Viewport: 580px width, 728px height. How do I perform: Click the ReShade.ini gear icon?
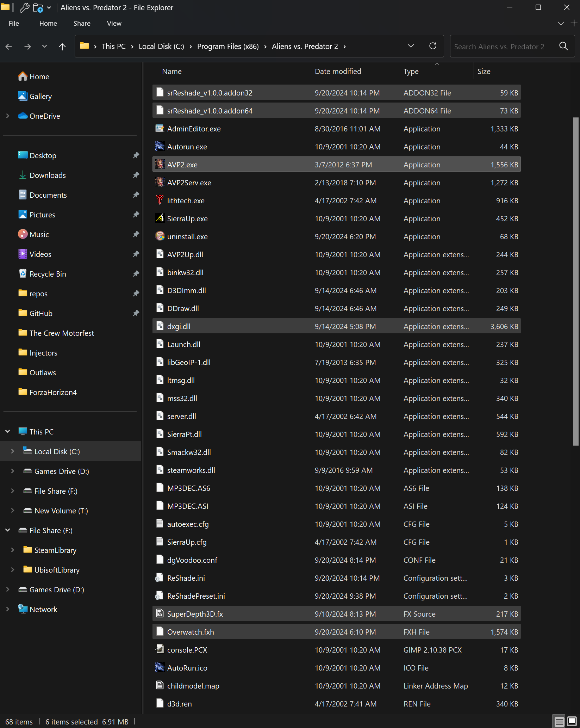point(160,578)
